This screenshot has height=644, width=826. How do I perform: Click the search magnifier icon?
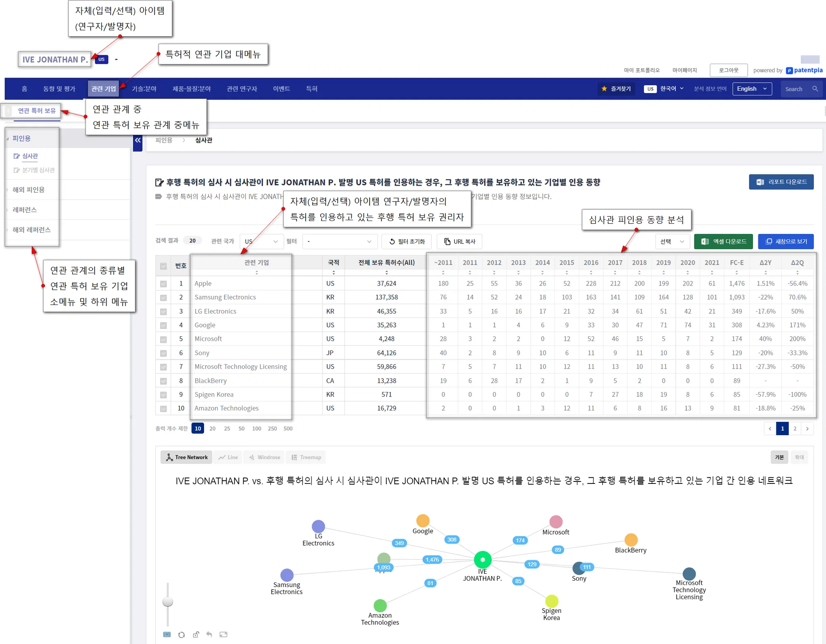click(815, 89)
